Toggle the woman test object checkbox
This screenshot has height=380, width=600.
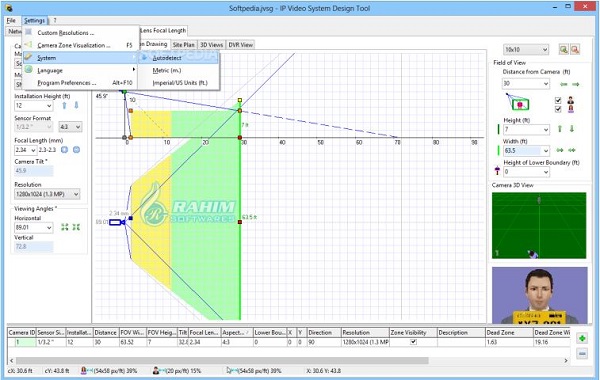pos(558,109)
